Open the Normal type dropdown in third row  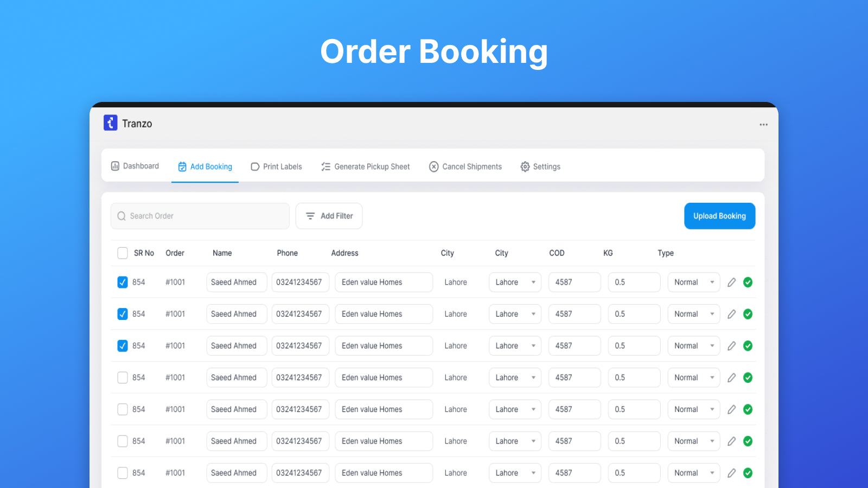pos(694,346)
